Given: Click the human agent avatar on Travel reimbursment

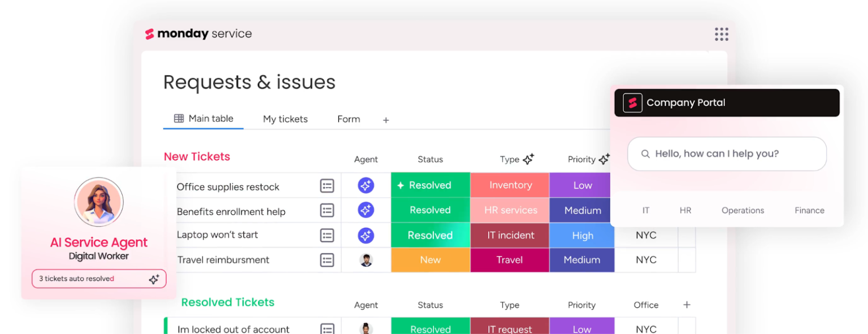Looking at the screenshot, I should tap(366, 260).
